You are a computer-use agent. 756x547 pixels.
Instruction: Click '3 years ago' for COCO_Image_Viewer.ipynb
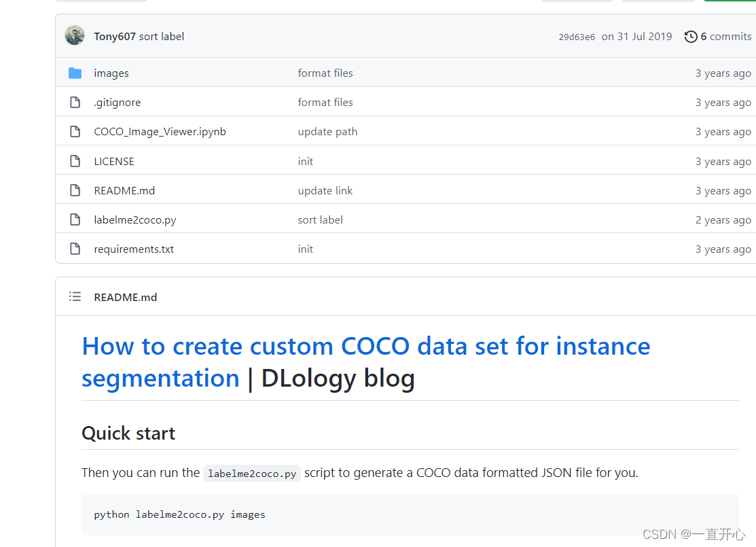tap(723, 132)
